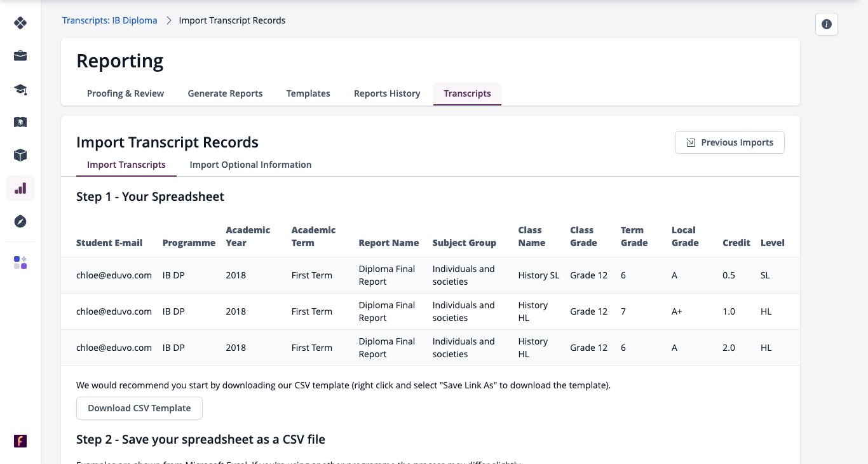Open the briefcase icon in sidebar

pos(20,56)
